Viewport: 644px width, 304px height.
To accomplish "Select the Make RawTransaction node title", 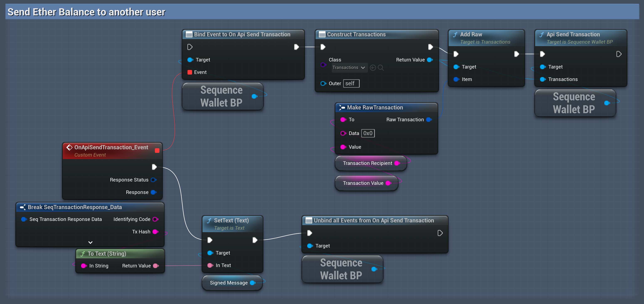I will [375, 108].
